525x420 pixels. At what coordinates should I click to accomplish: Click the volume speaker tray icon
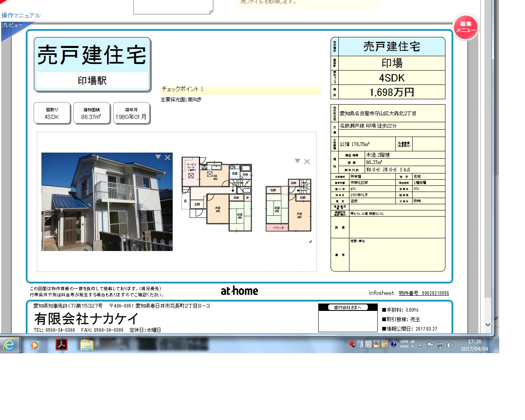point(450,345)
